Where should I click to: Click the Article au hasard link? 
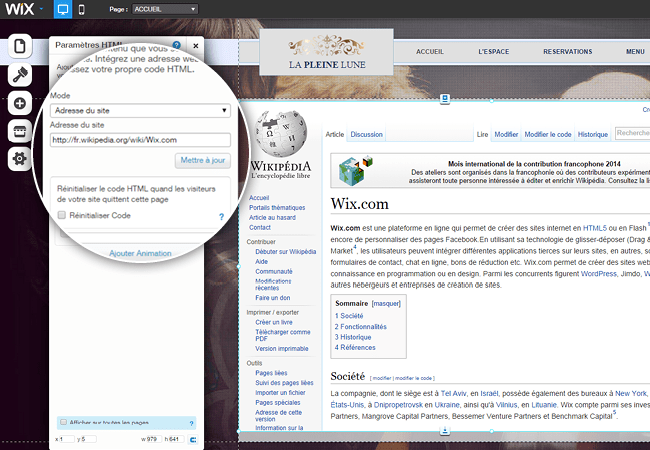pyautogui.click(x=272, y=218)
